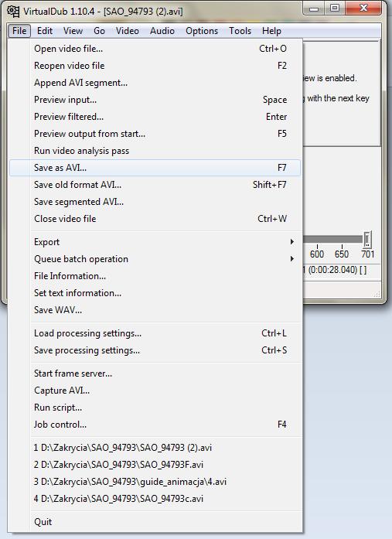Screen dimensions: 392x539
Task: Open recent file SAO_94793 (2).avi
Action: (x=155, y=448)
